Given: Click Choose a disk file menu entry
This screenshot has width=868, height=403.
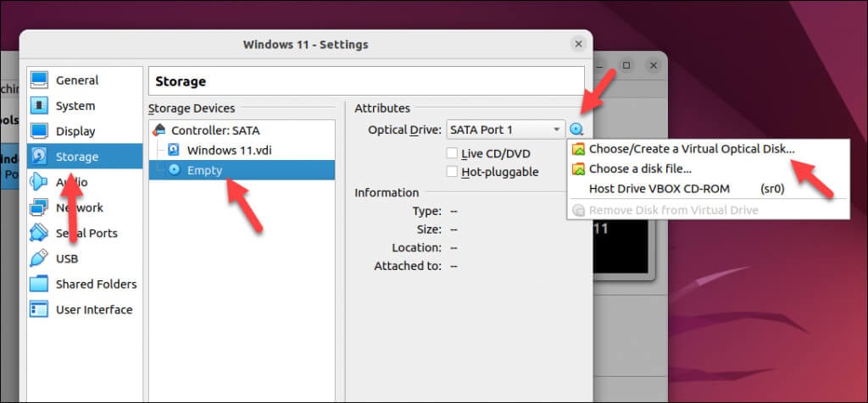Looking at the screenshot, I should [640, 168].
